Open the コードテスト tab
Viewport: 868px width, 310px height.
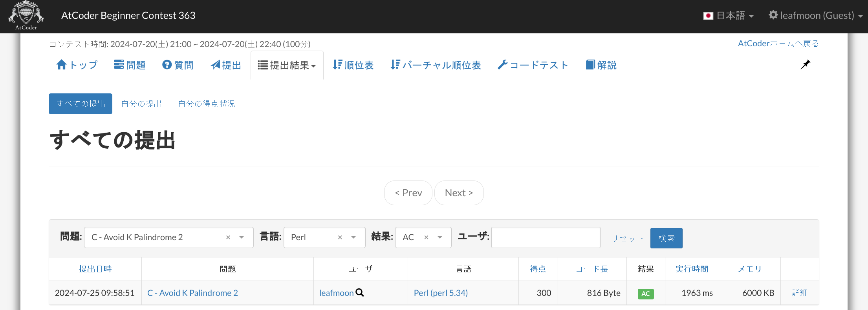533,65
